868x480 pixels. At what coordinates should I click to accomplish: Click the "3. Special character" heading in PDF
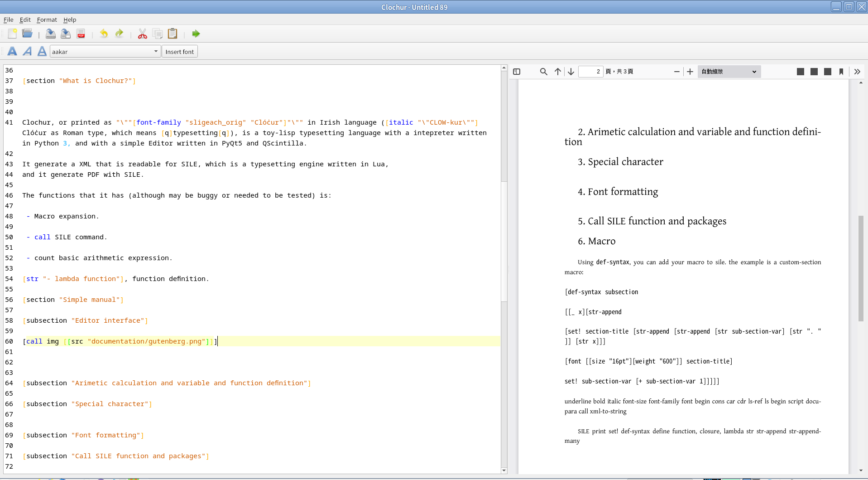[620, 162]
